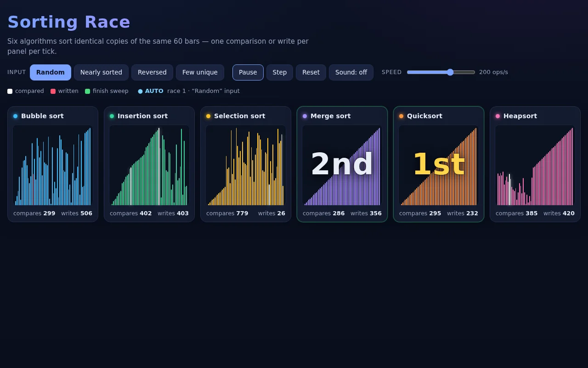Toggle the Sound: off button

351,72
